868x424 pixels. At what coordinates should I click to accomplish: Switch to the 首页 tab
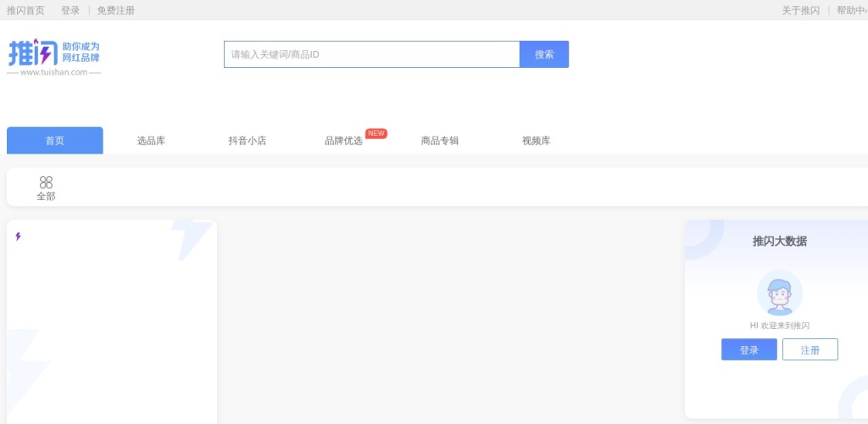(x=55, y=141)
